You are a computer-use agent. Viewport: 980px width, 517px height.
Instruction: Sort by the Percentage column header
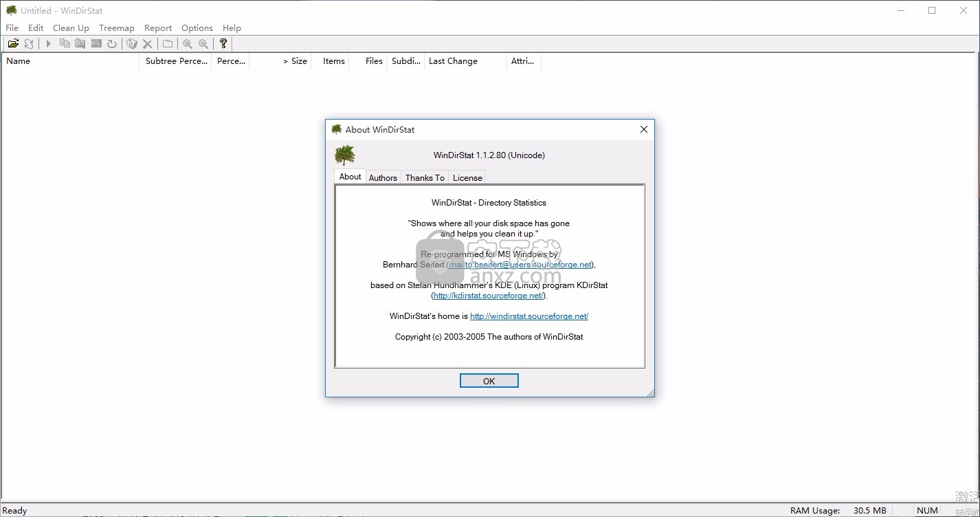point(231,61)
